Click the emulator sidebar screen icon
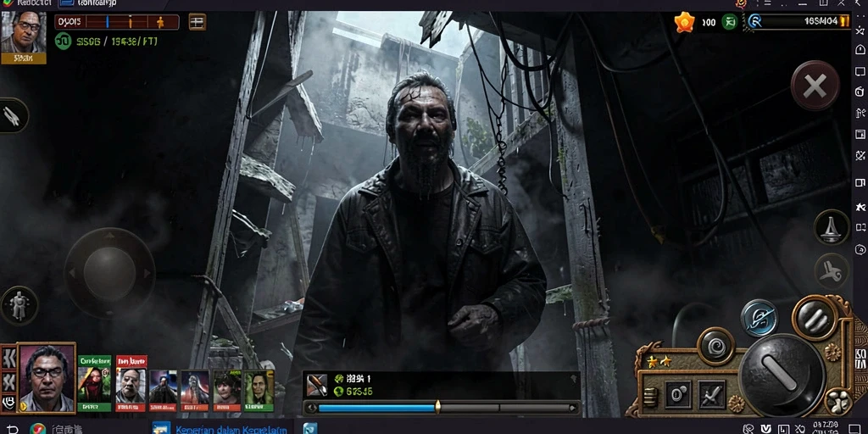Image resolution: width=868 pixels, height=434 pixels. point(860,71)
